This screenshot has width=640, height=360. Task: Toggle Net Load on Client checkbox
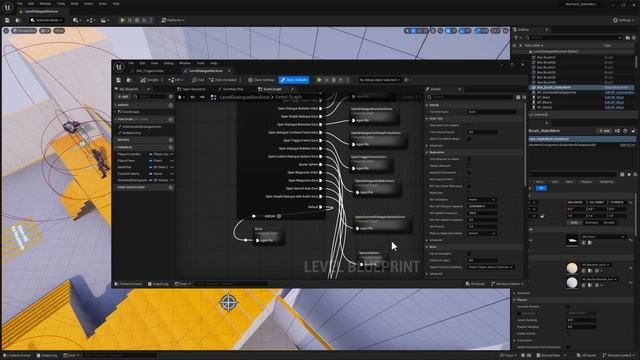[469, 179]
